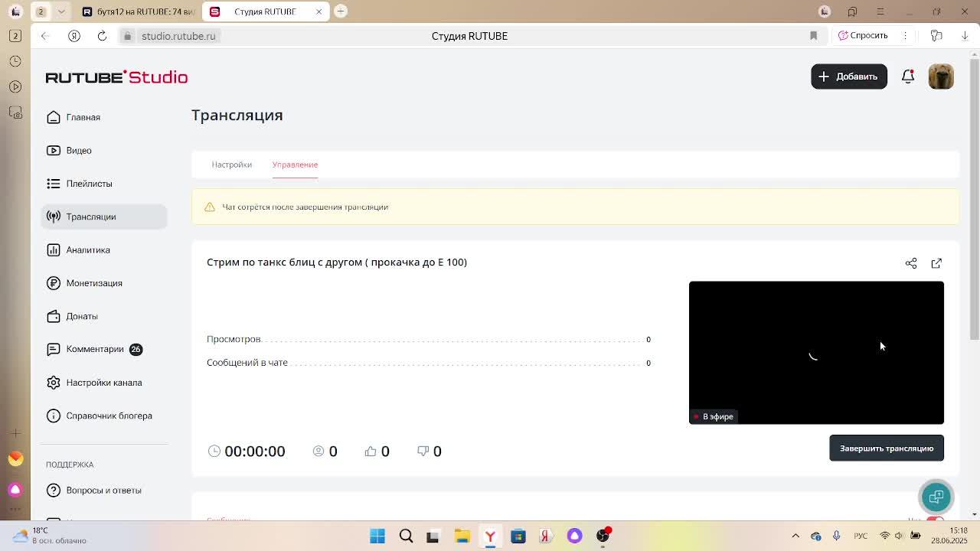Open notifications bell icon
Screen dimensions: 980x551
tap(908, 77)
